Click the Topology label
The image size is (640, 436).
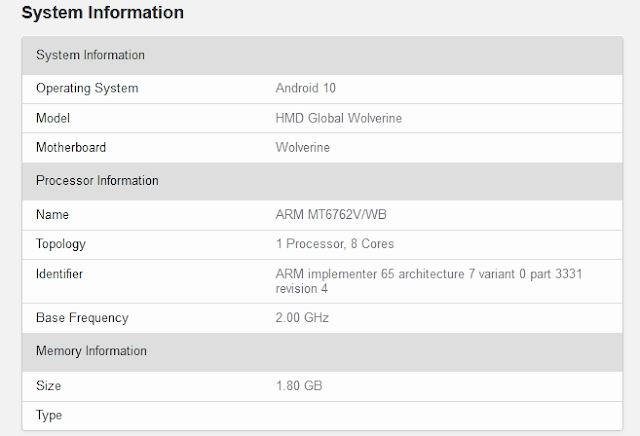pyautogui.click(x=61, y=244)
